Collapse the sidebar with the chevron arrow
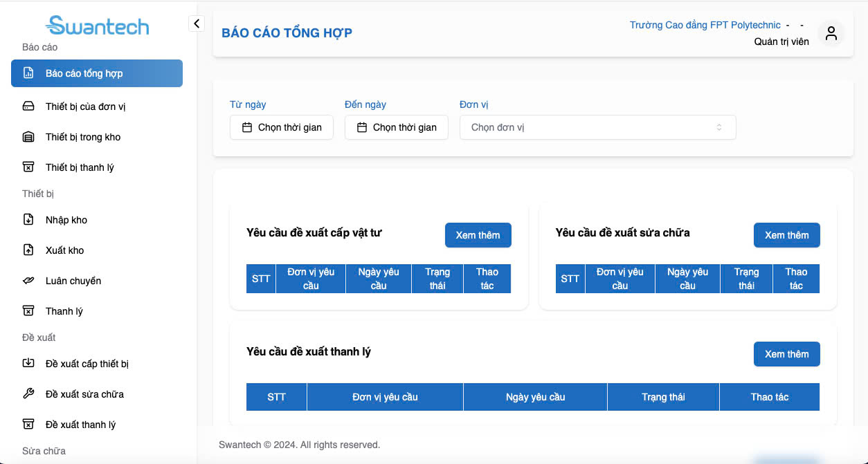The height and width of the screenshot is (464, 868). (x=197, y=24)
